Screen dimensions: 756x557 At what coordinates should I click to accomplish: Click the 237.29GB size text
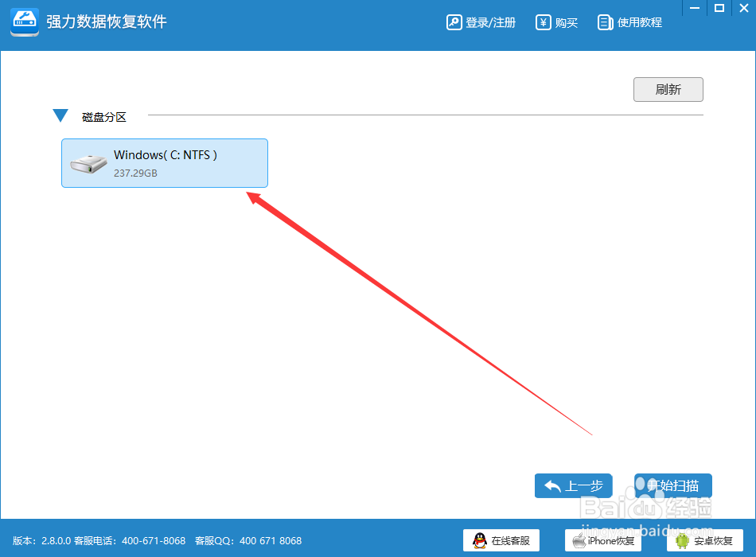135,173
